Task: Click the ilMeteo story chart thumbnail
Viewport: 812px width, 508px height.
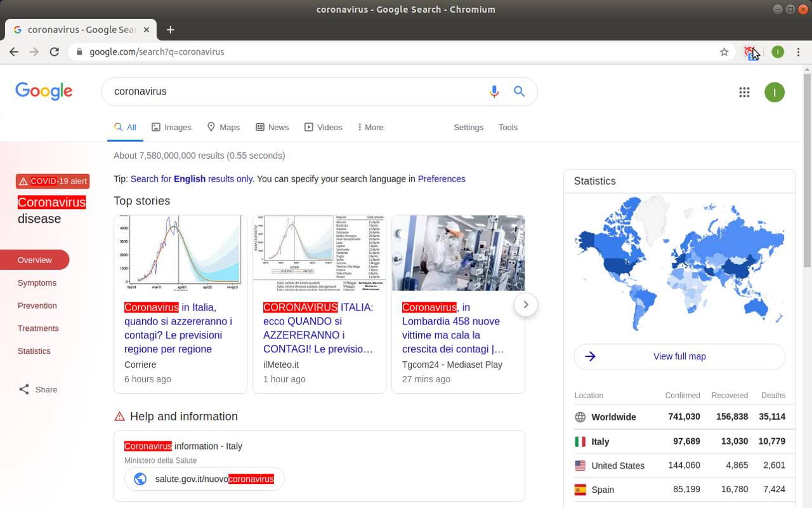Action: (319, 253)
